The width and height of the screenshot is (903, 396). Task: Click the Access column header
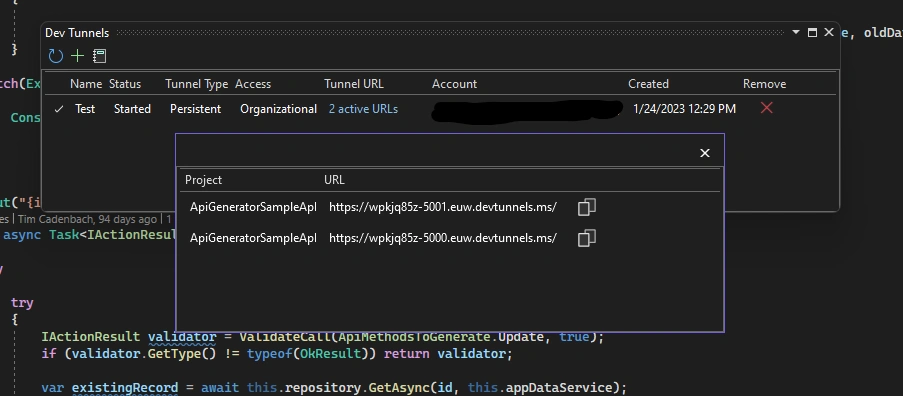253,84
